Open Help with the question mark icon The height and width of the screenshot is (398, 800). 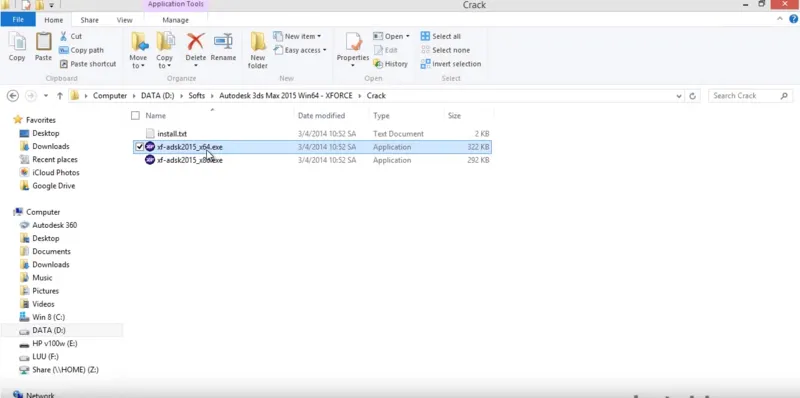coord(793,19)
